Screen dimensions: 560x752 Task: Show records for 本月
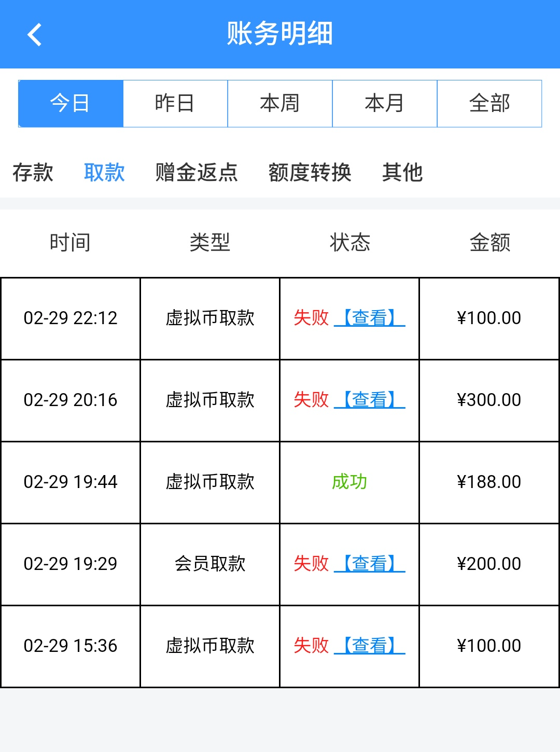385,104
